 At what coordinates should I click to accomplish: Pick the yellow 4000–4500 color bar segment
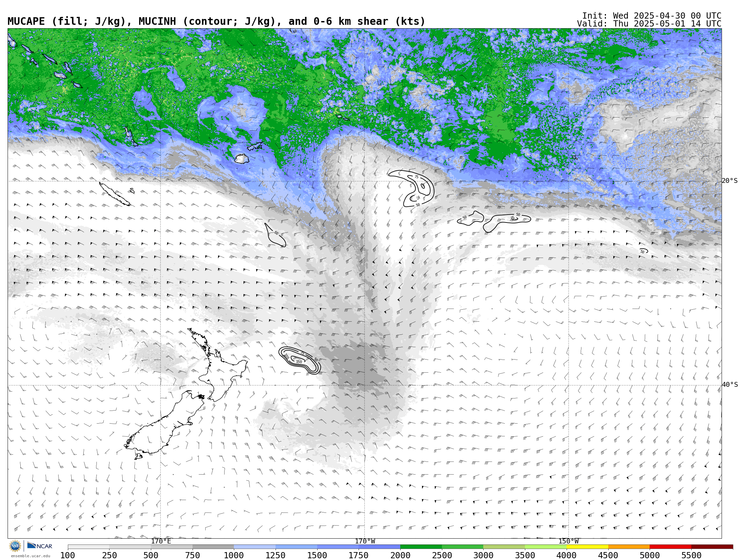pos(587,547)
